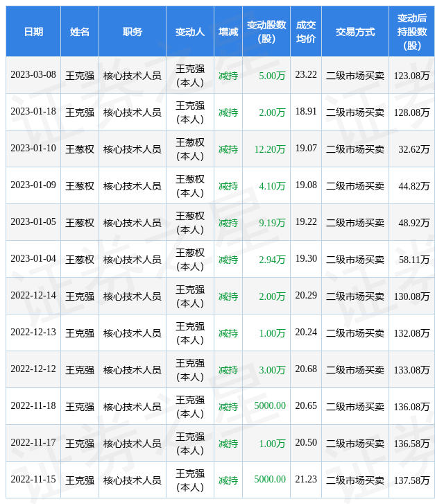Select the date cell 2022-12-14
The image size is (435, 504).
coord(33,296)
